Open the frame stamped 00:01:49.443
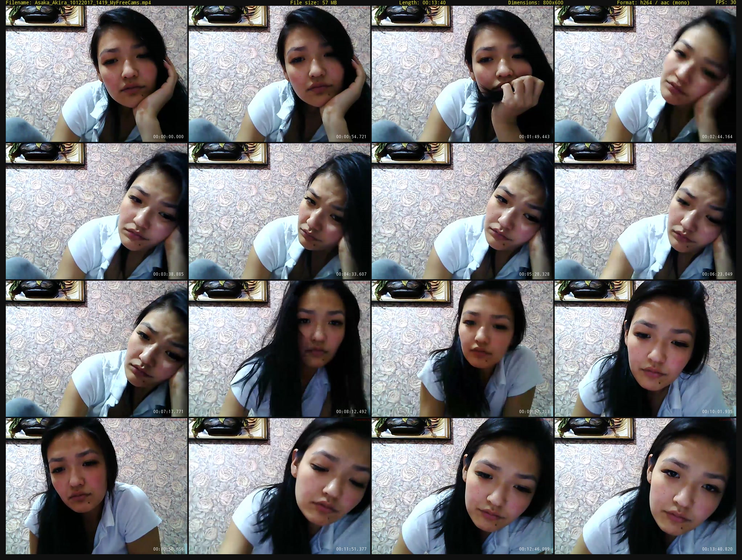 tap(462, 74)
